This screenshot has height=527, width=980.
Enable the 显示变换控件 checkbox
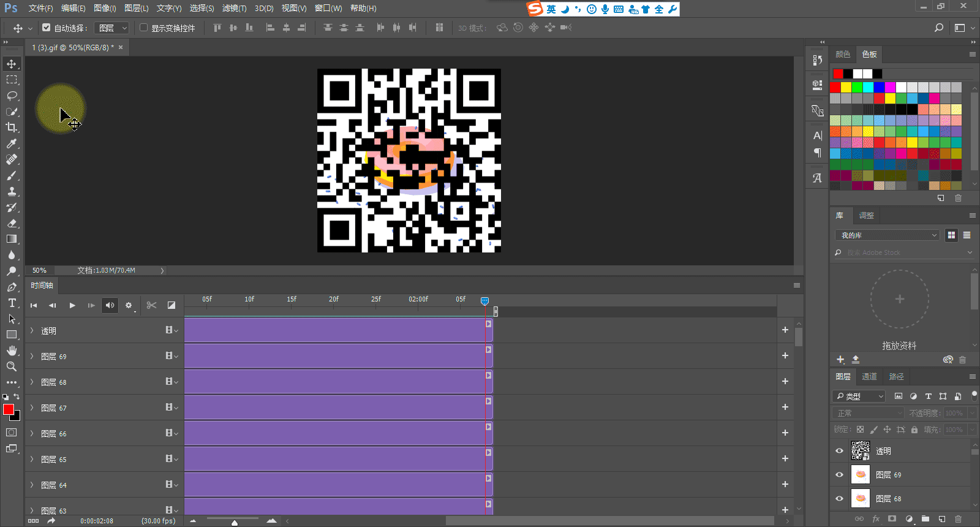click(144, 28)
